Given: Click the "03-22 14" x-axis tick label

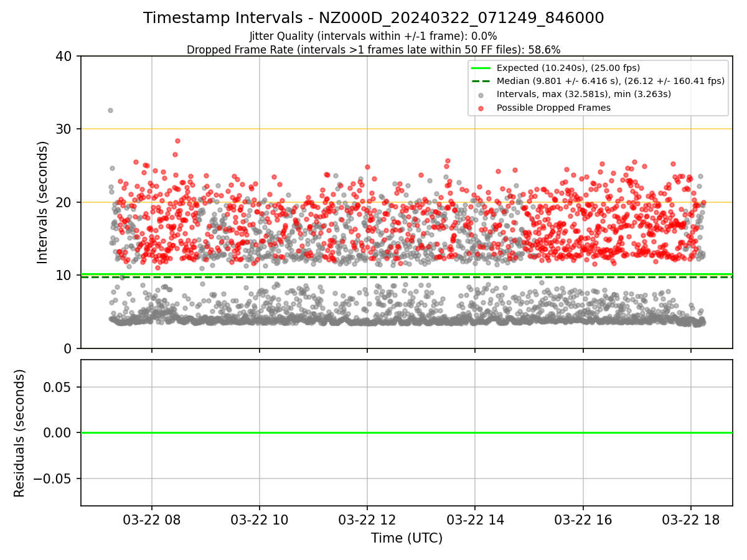Looking at the screenshot, I should (475, 520).
